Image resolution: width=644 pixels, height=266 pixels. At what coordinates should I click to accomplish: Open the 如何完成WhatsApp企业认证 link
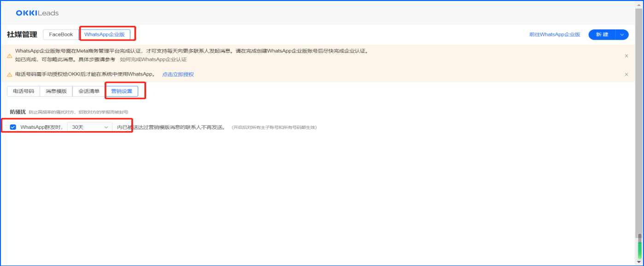pos(153,59)
